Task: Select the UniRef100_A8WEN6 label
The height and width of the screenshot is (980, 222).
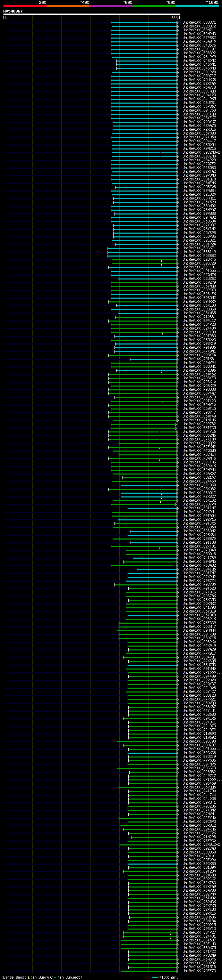Action: (199, 183)
